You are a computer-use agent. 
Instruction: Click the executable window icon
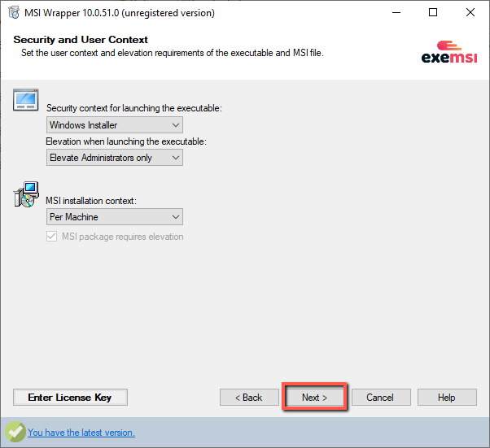pos(25,100)
